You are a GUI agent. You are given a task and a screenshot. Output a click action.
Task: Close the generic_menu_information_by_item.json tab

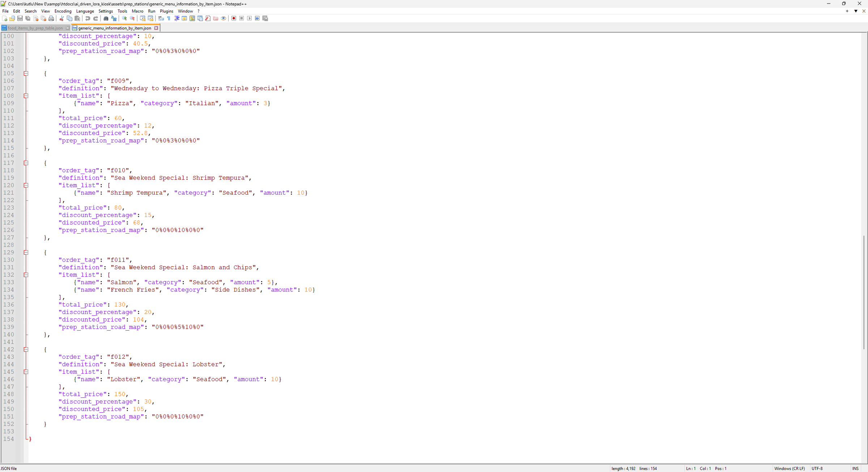pyautogui.click(x=156, y=28)
